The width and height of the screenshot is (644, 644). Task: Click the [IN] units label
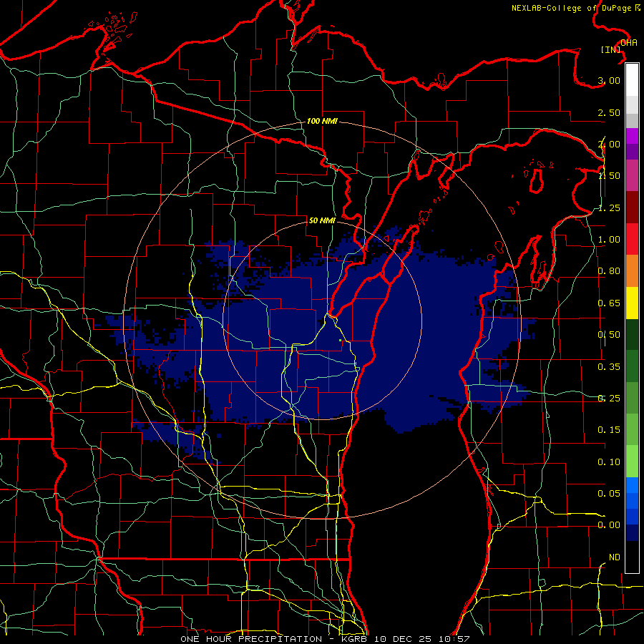point(611,49)
